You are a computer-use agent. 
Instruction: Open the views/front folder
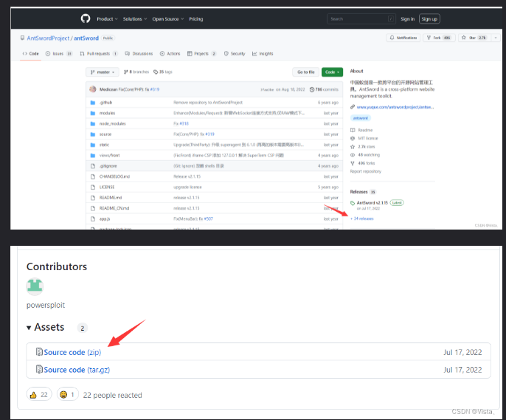(x=110, y=156)
